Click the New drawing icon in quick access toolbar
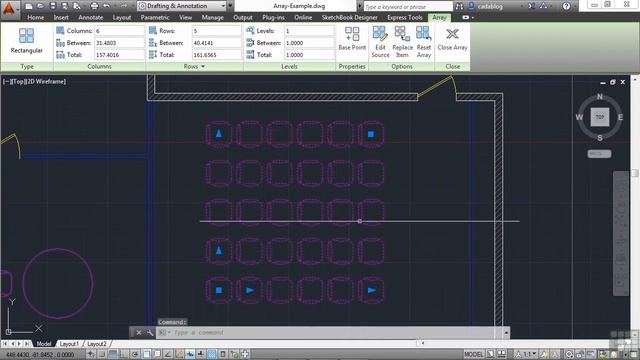This screenshot has height=360, width=640. [x=29, y=6]
